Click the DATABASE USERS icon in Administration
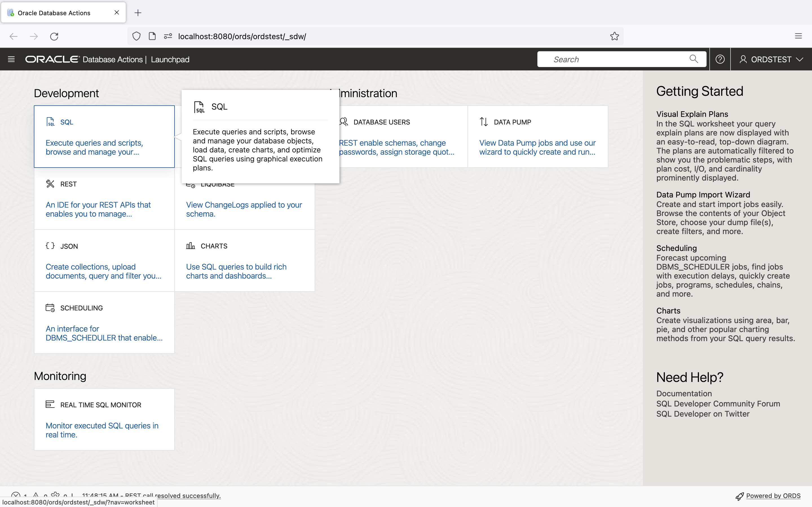Viewport: 812px width, 507px height. (344, 122)
